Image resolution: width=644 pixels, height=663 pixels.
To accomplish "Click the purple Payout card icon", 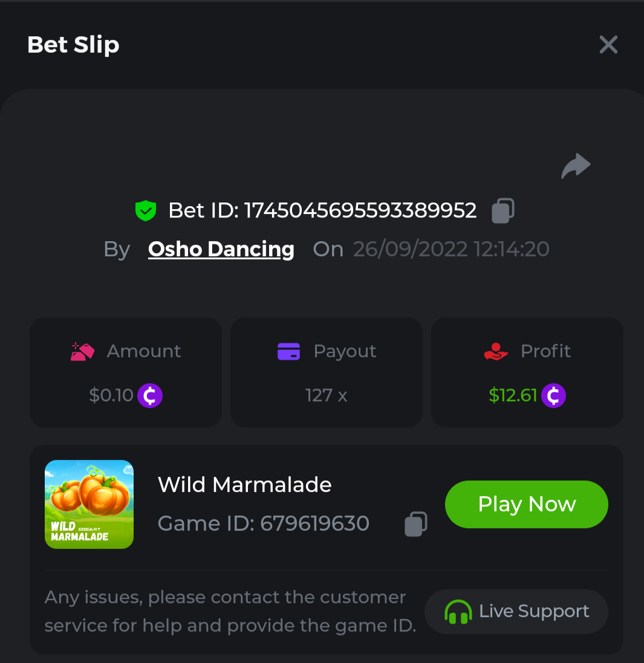I will tap(288, 351).
